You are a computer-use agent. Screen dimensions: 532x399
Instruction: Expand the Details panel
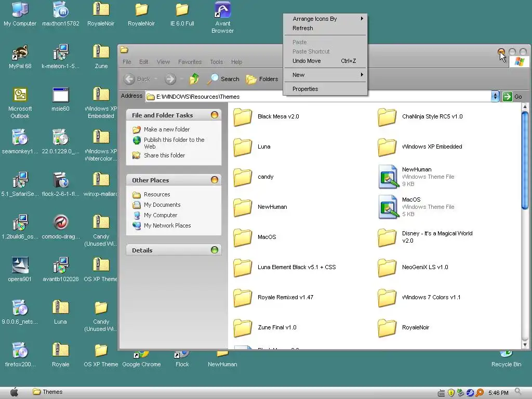(215, 250)
